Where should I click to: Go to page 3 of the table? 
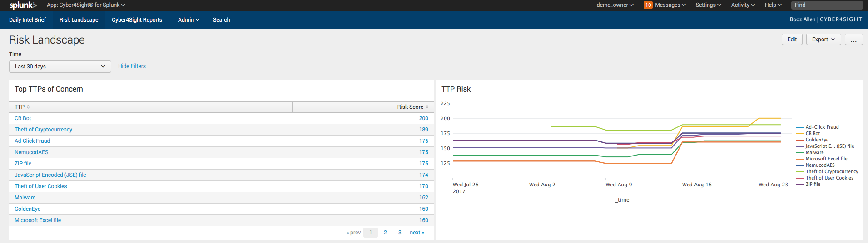400,233
